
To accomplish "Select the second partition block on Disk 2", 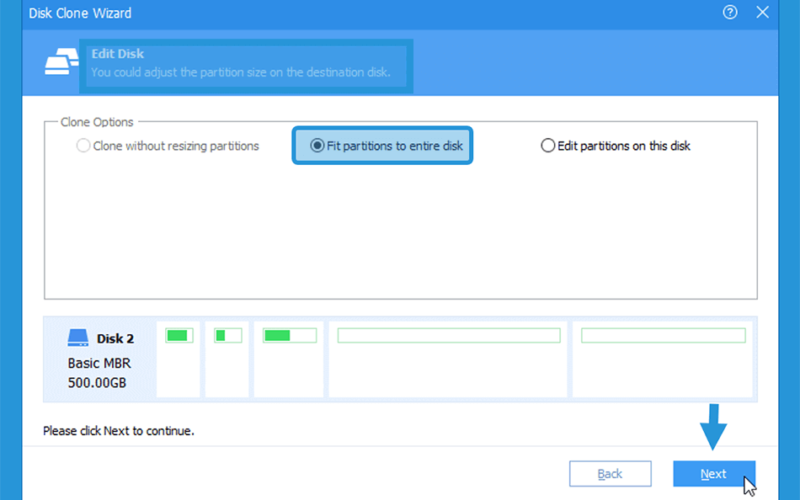I will tap(227, 359).
